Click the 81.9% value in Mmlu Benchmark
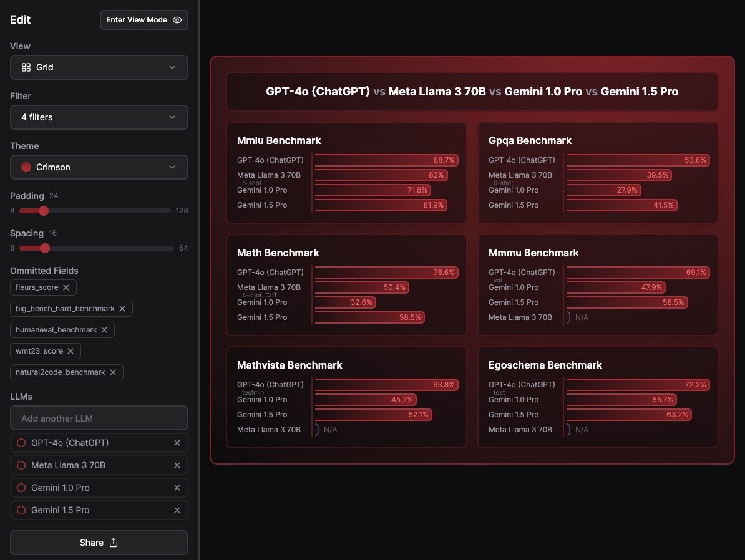This screenshot has height=560, width=745. pos(433,205)
